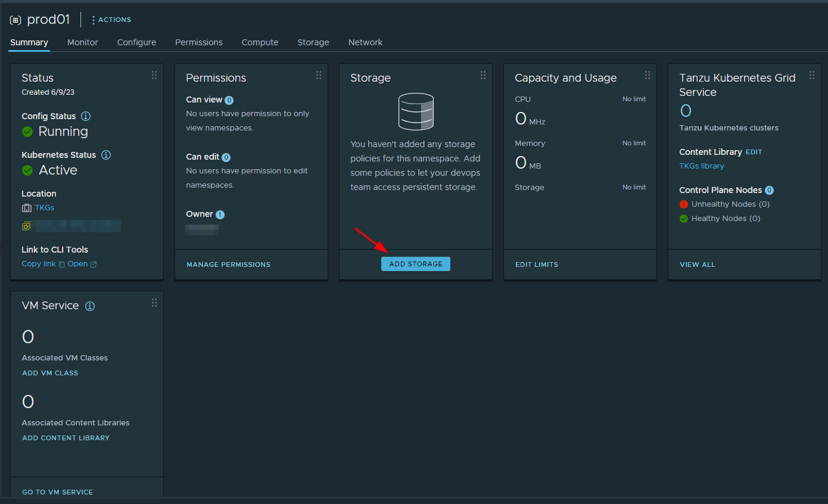The height and width of the screenshot is (504, 828).
Task: Click the storage database icon
Action: pyautogui.click(x=416, y=112)
